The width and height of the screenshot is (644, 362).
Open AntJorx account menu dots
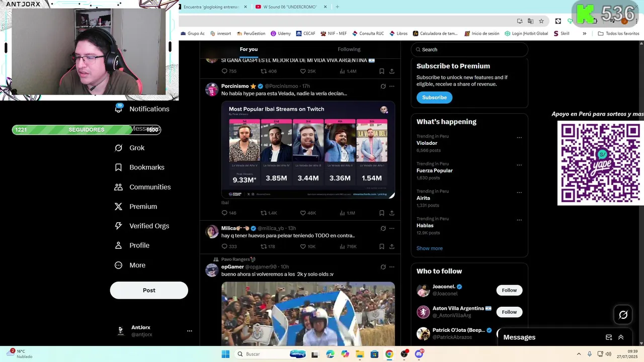[190, 331]
